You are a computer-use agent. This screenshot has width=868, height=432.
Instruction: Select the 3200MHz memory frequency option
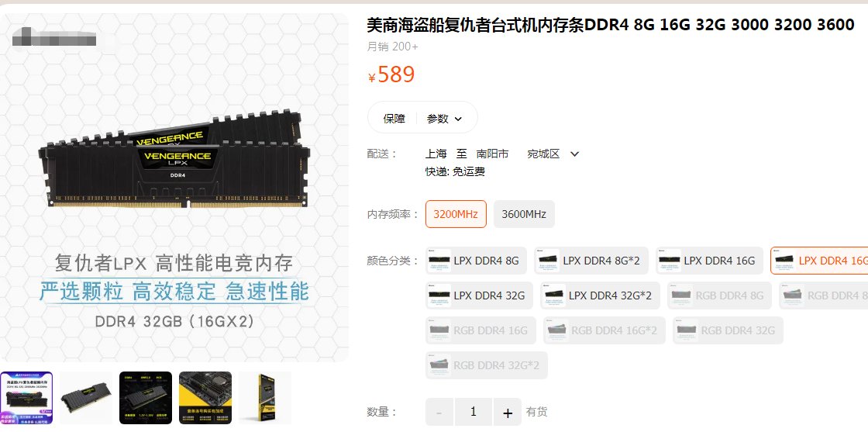456,214
